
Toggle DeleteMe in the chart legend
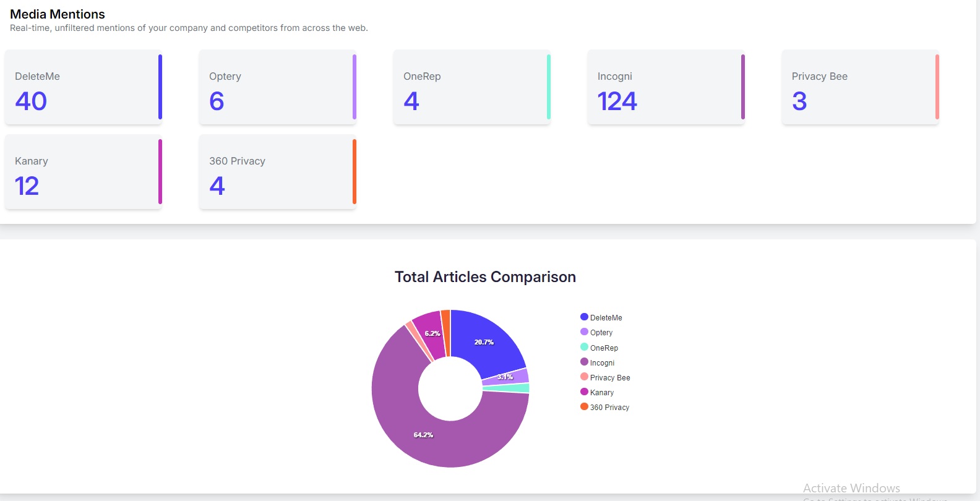(x=601, y=317)
